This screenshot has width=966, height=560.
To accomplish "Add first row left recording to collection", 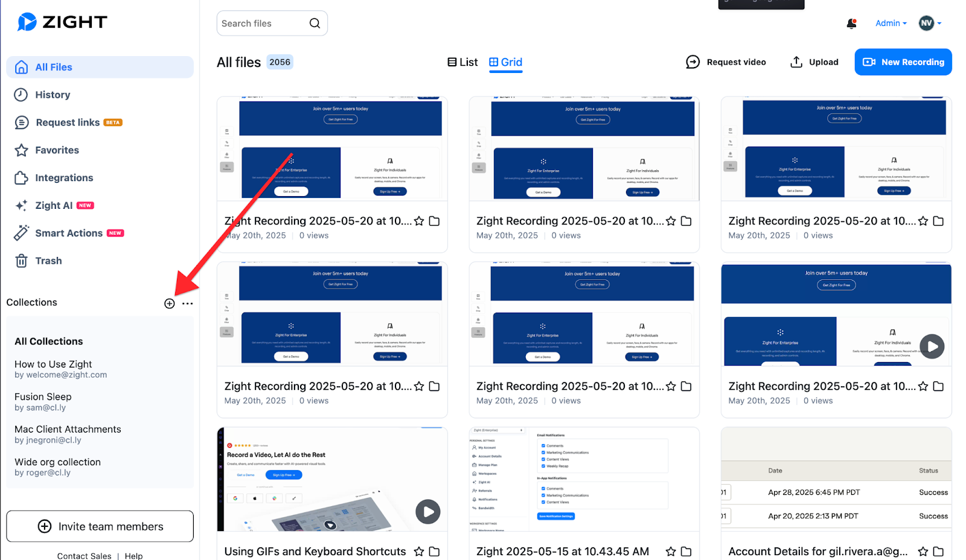I will coord(434,221).
